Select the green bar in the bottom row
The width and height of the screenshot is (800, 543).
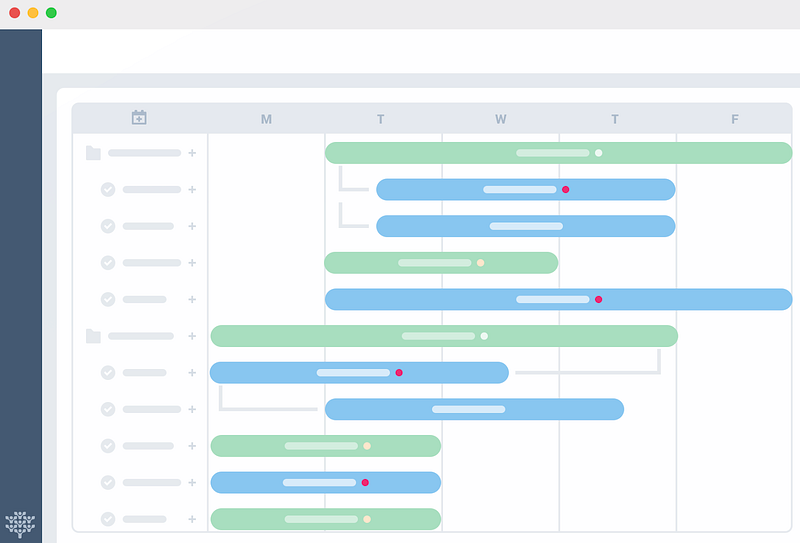[326, 519]
